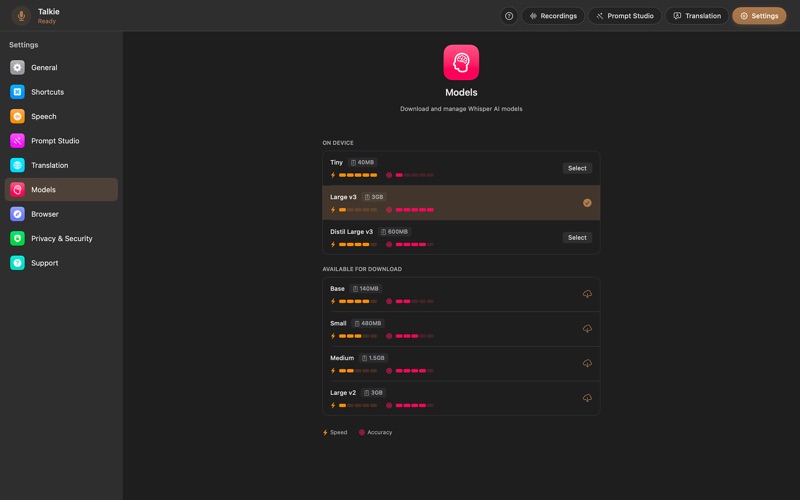Go to Shortcuts settings label

click(x=47, y=92)
